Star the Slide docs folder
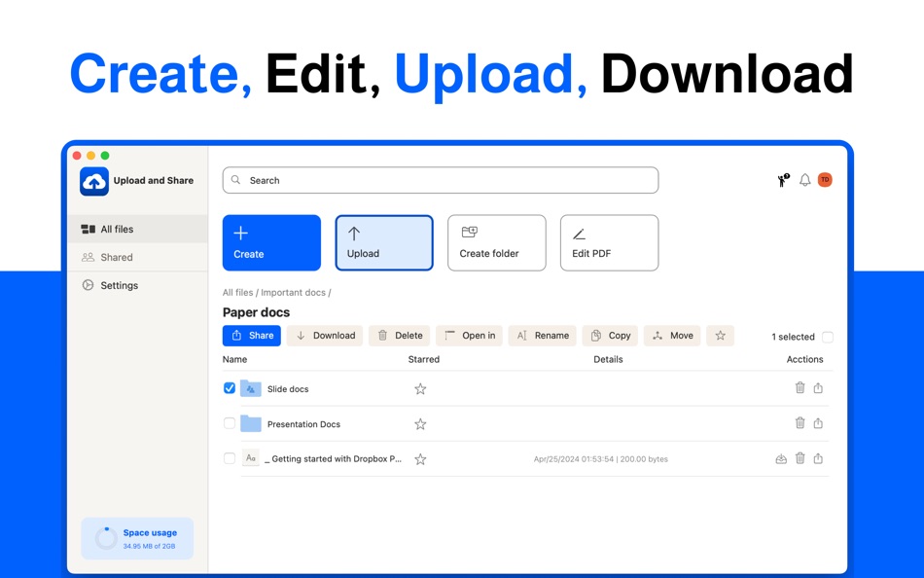The image size is (924, 578). (x=420, y=388)
